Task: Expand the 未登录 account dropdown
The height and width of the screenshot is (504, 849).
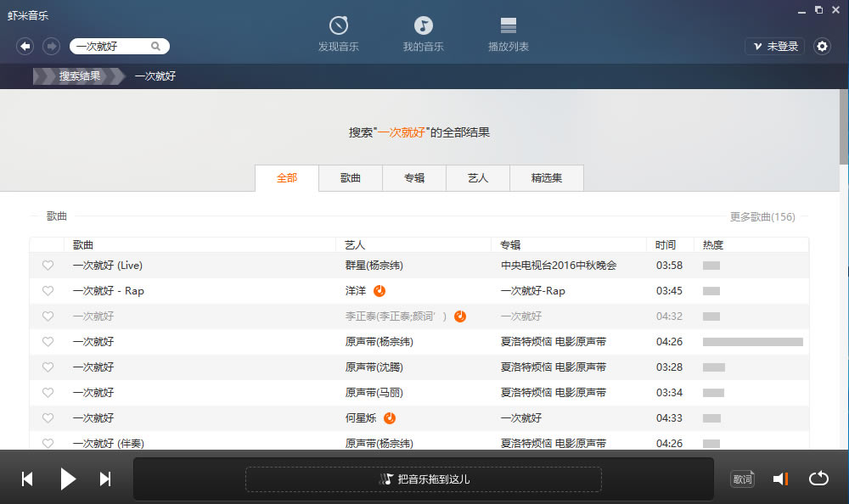Action: tap(774, 47)
